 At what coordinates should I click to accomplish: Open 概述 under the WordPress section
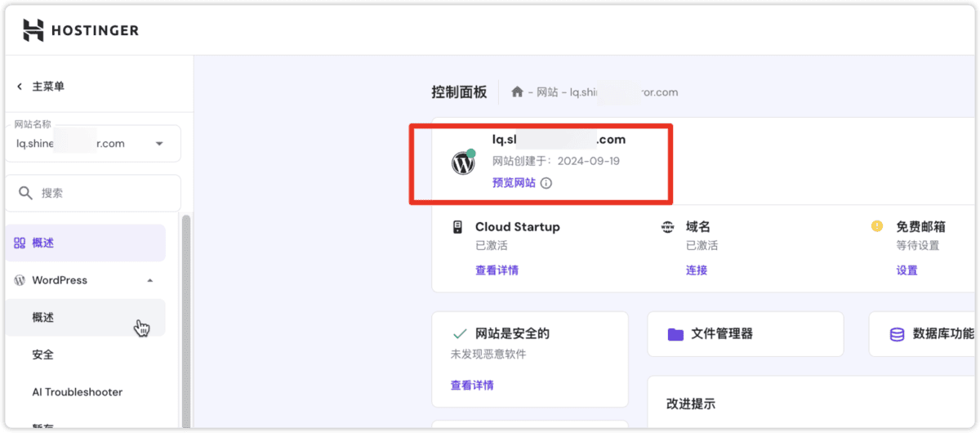pyautogui.click(x=85, y=318)
